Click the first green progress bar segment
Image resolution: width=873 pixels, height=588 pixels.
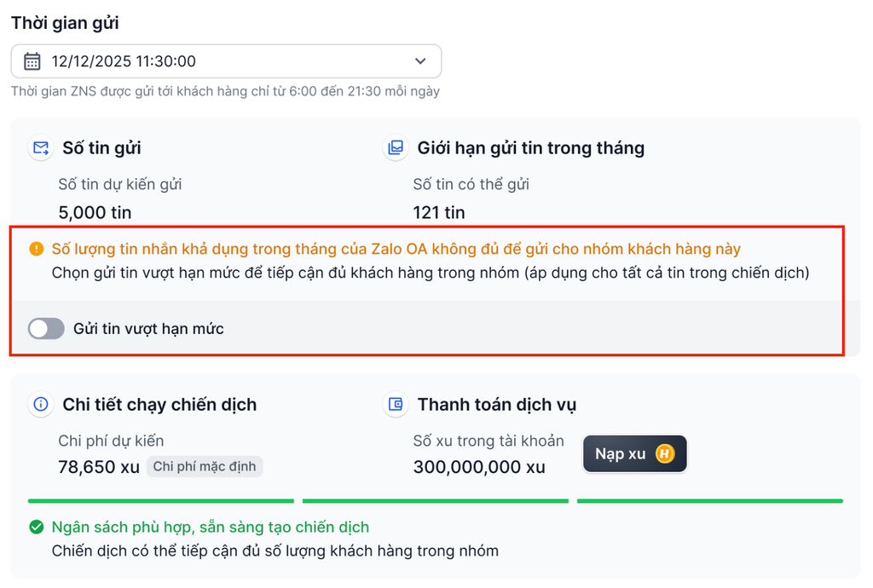[160, 501]
